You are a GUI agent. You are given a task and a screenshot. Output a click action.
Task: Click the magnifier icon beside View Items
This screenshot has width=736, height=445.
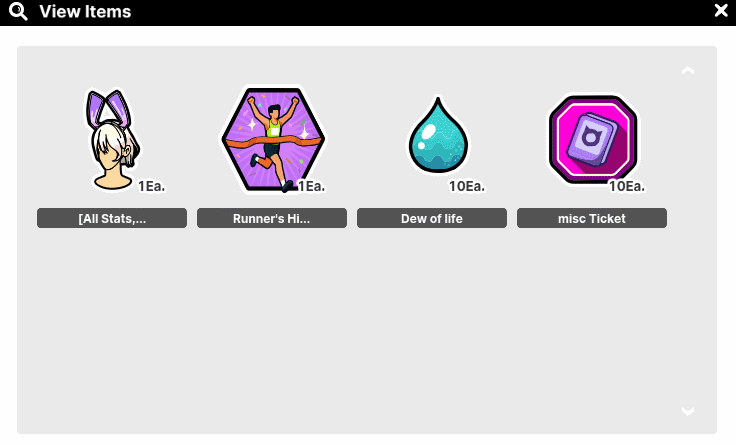tap(18, 11)
